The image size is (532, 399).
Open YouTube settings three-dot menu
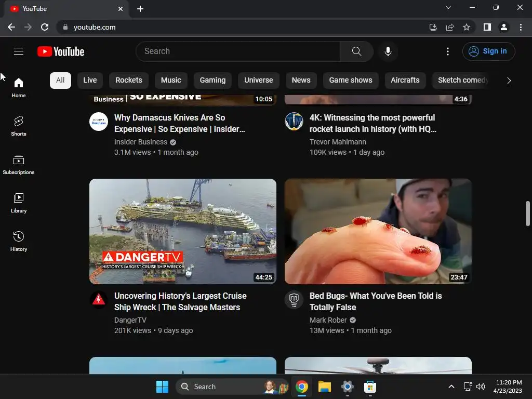tap(447, 51)
